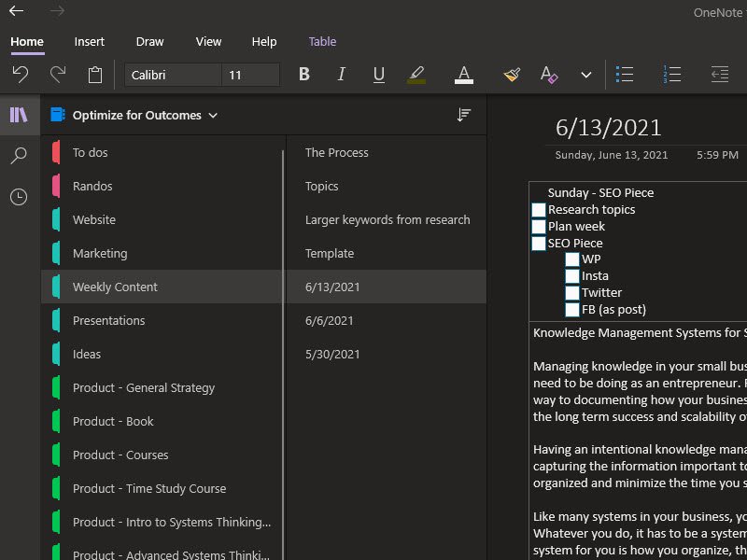Select the Format Painter brush
The image size is (747, 560).
(512, 75)
